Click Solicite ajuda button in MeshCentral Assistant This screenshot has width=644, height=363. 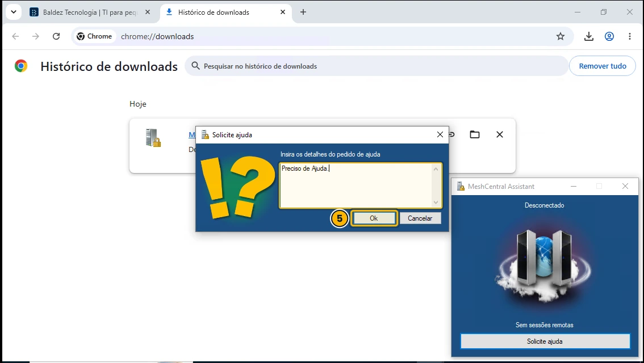545,341
